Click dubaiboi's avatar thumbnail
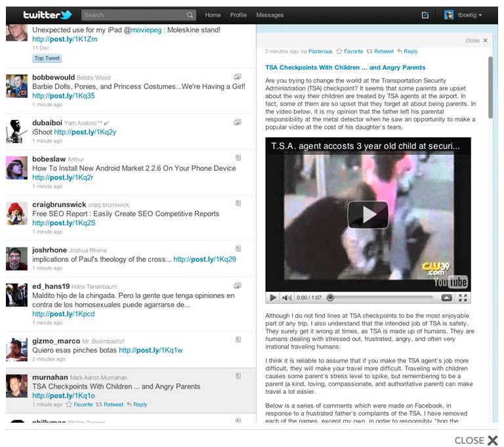Viewport: 504px width, 447px height. point(16,131)
